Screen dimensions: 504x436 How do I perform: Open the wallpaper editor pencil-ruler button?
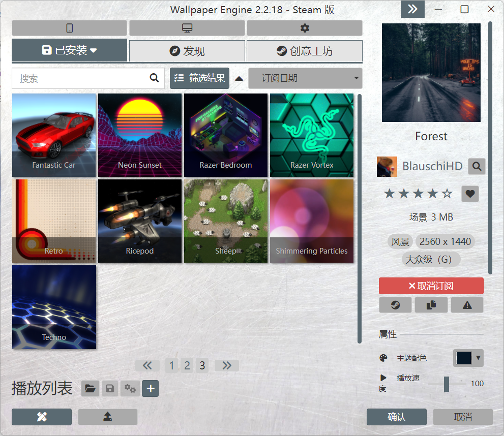point(42,417)
